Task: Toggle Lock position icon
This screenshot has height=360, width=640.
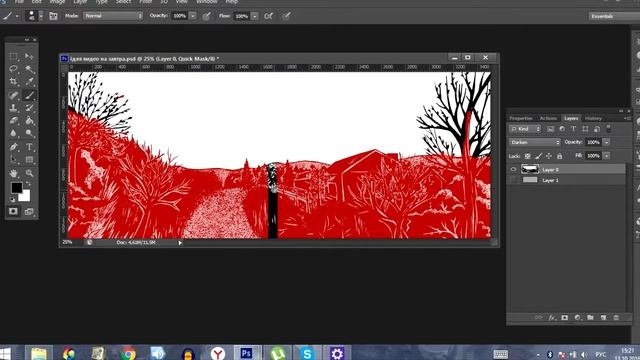Action: [x=549, y=156]
